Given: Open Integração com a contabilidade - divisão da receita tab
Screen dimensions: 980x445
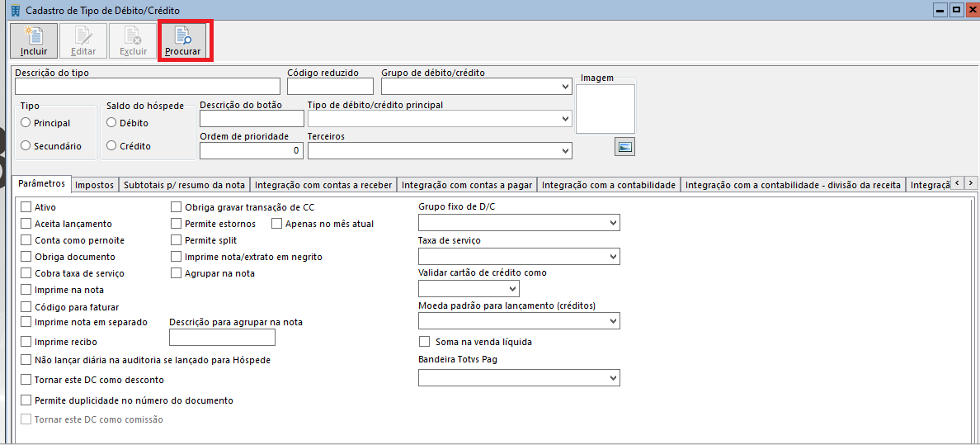Looking at the screenshot, I should pyautogui.click(x=793, y=185).
